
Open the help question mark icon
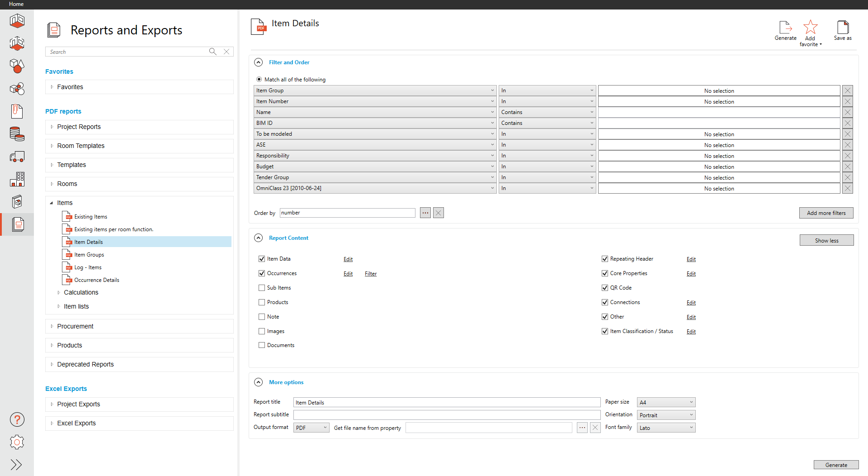point(17,419)
